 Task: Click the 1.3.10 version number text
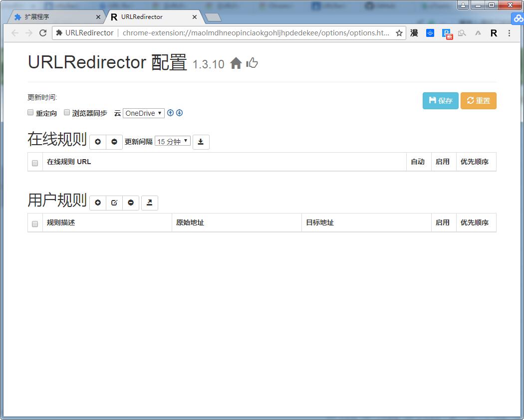pos(209,64)
